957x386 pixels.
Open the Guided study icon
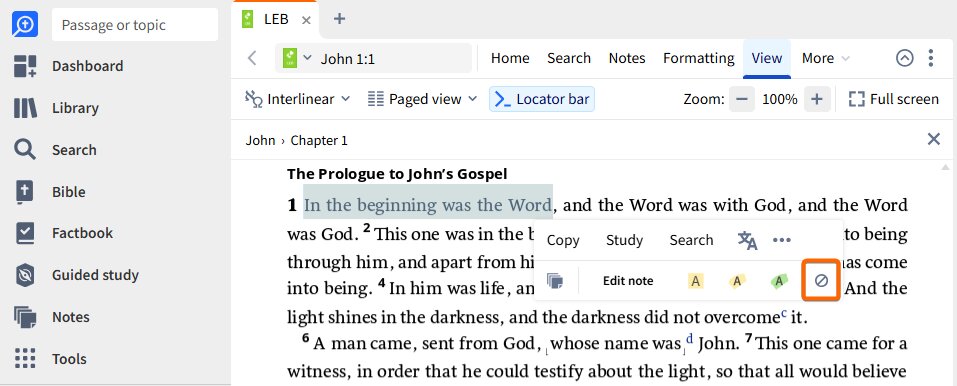[x=25, y=275]
